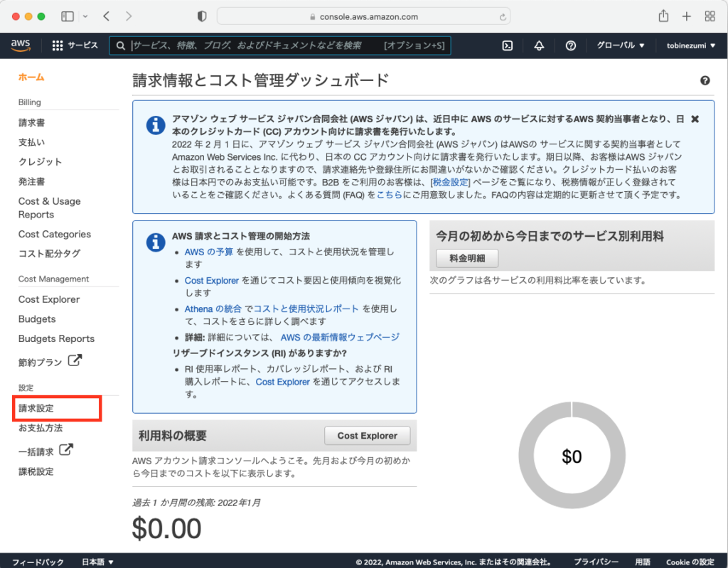Open Budgets Reports in sidebar
Viewport: 728px width, 568px height.
coord(56,338)
